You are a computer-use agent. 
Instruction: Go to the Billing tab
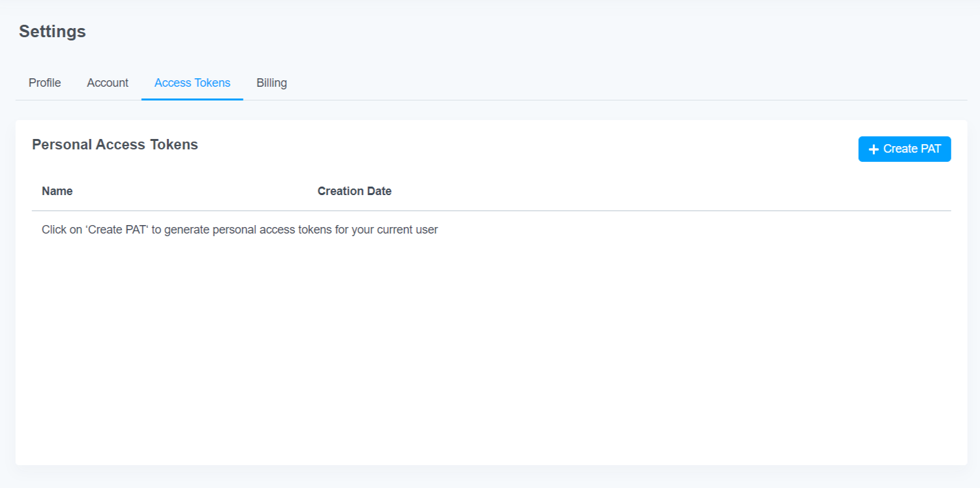pyautogui.click(x=271, y=83)
